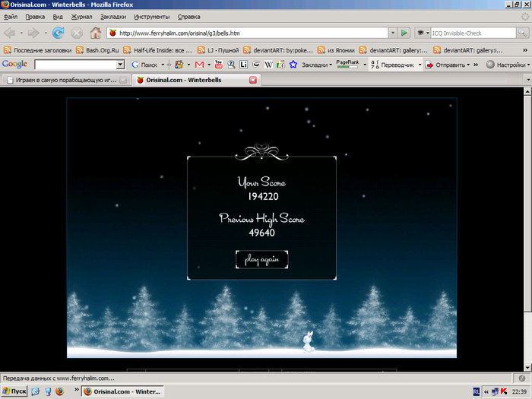Expand the address bar URL dropdown
Viewport: 532px width, 399px height.
393,33
